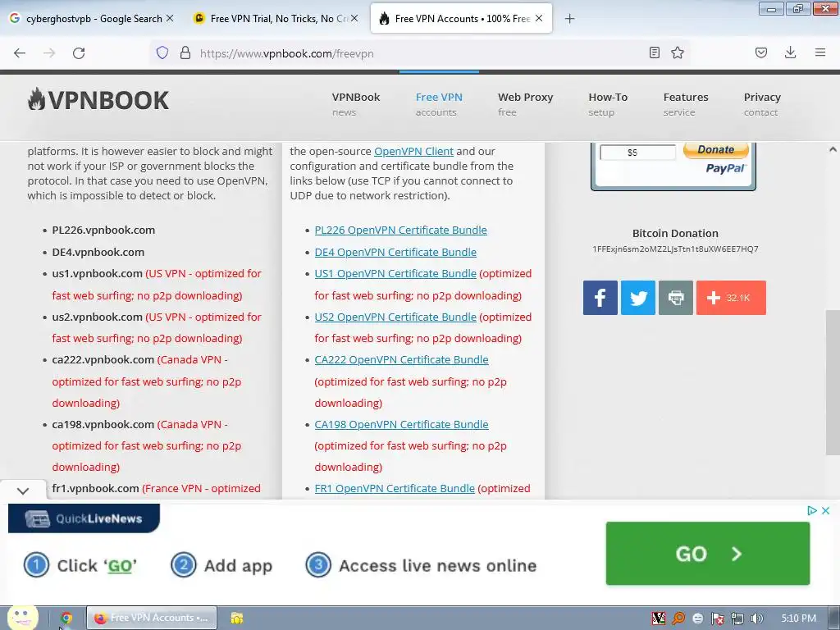
Task: Open the folder icon in taskbar
Action: (x=237, y=619)
